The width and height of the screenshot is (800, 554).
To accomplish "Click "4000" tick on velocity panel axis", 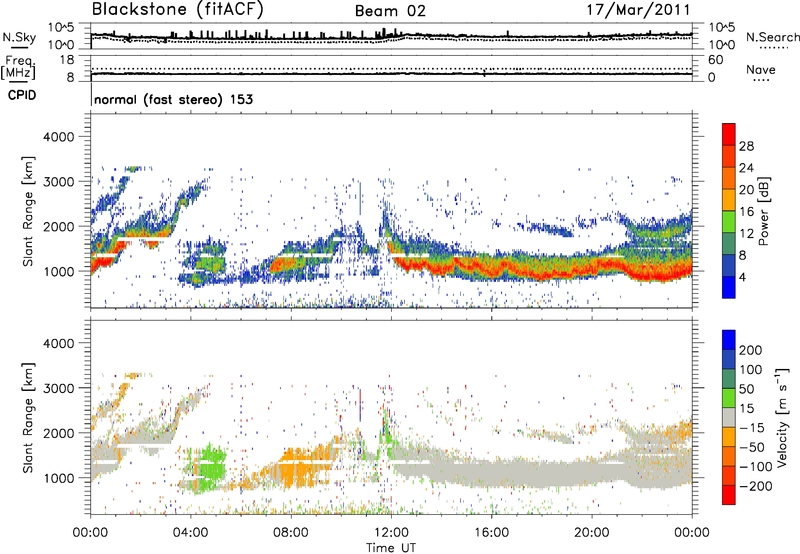I will [x=58, y=343].
